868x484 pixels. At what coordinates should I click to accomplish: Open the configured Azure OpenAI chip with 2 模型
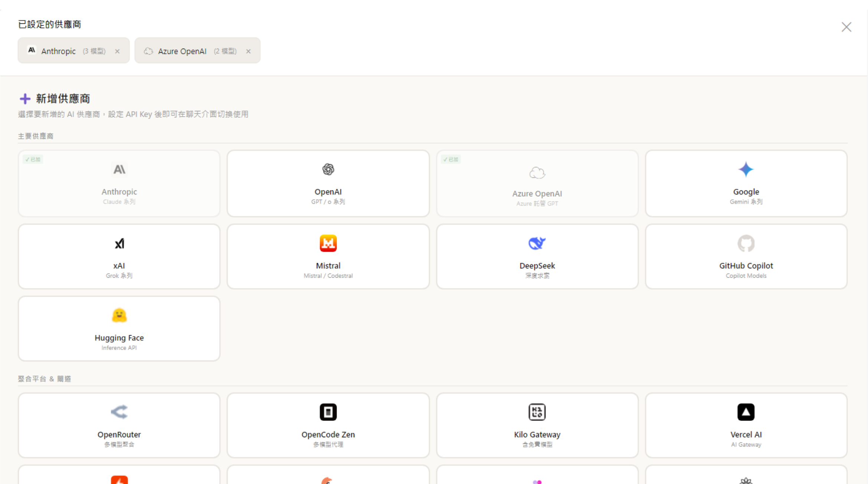pyautogui.click(x=197, y=50)
